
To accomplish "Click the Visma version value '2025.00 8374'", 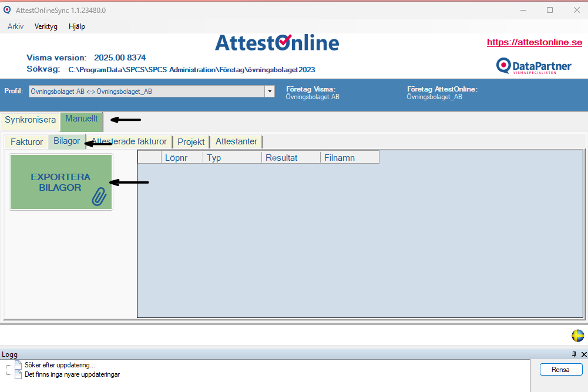I will click(x=120, y=58).
